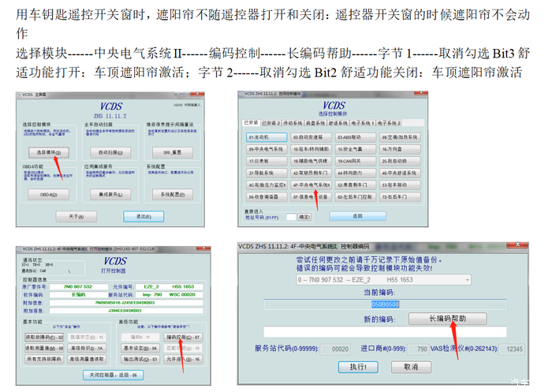The image size is (552, 392).
Task: Open 系统配置 button in main window
Action: pos(173,194)
